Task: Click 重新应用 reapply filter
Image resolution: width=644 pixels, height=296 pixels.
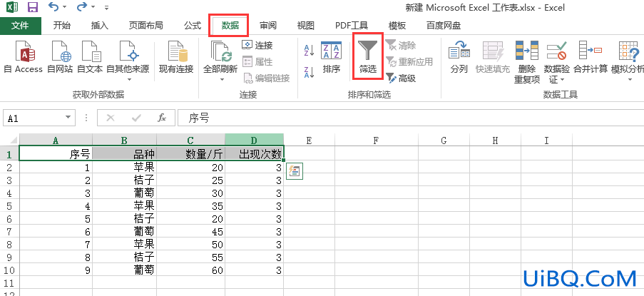Action: point(409,62)
